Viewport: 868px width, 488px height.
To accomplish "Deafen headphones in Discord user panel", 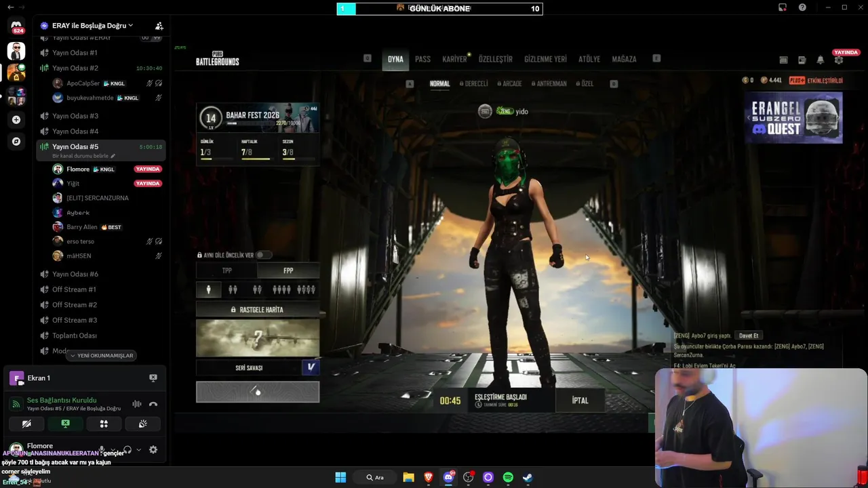I will pyautogui.click(x=127, y=449).
